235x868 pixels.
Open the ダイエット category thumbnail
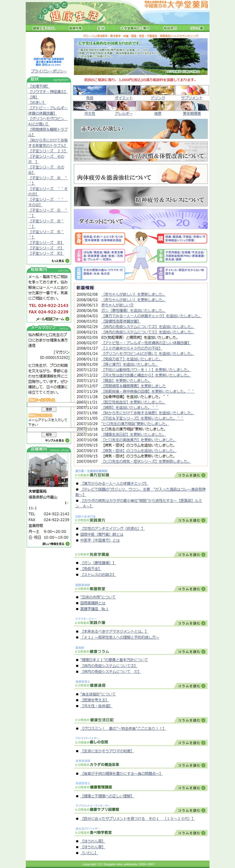pos(124,90)
